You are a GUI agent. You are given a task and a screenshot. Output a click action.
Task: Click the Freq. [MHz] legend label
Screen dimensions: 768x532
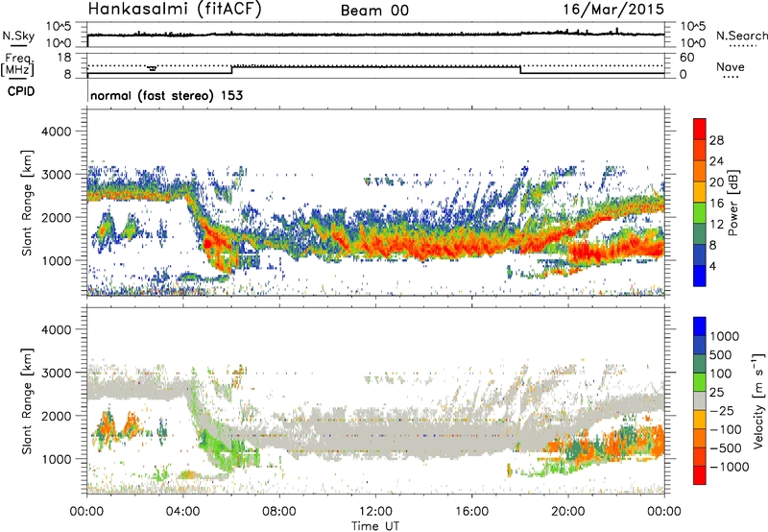click(x=17, y=65)
